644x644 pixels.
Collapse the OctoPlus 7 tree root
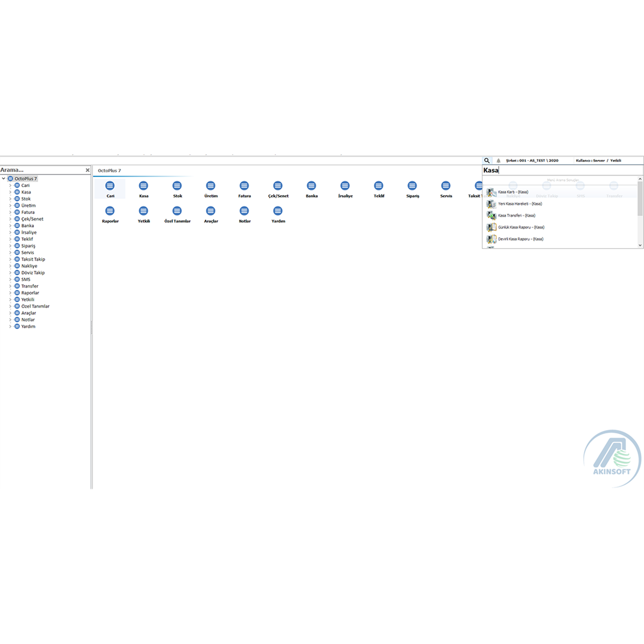[4, 179]
